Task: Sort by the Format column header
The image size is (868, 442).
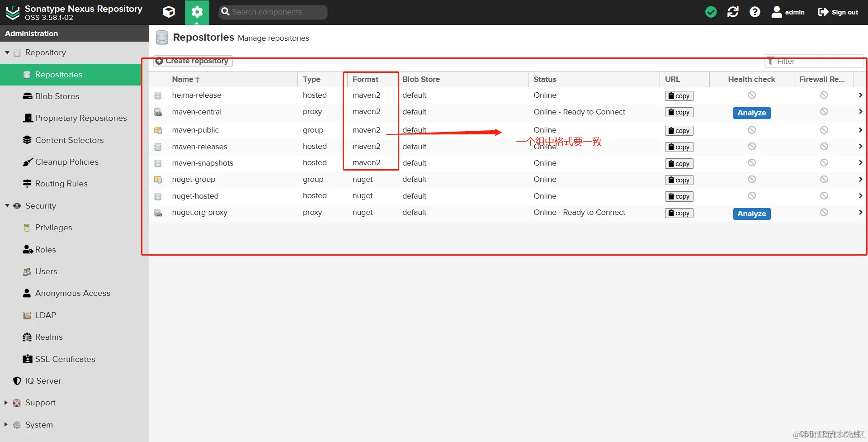Action: [x=372, y=79]
